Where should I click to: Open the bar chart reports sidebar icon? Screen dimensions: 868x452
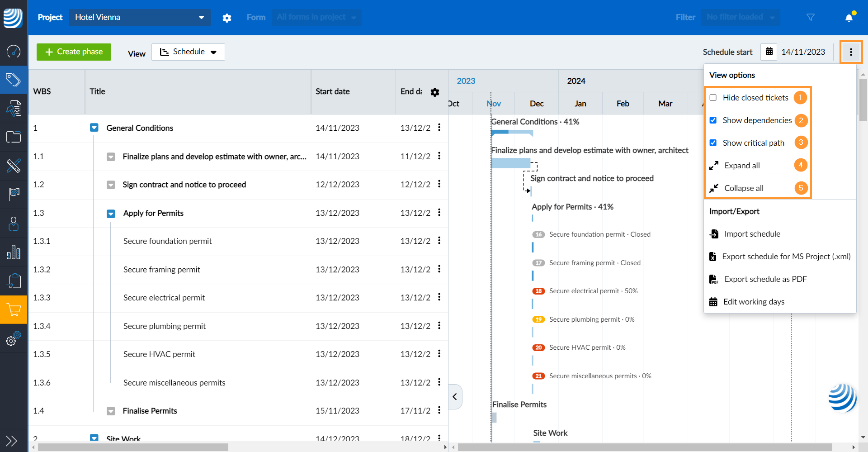pyautogui.click(x=14, y=252)
